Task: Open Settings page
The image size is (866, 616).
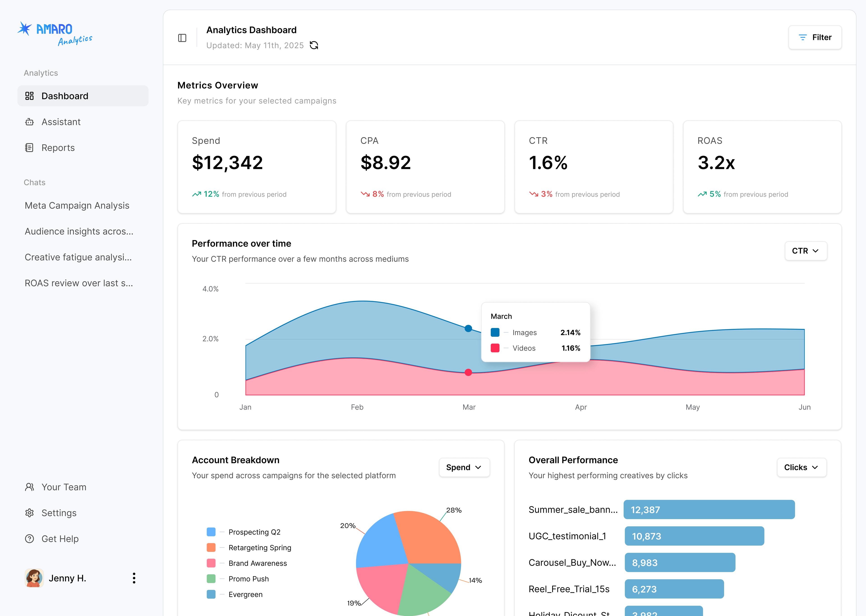Action: [x=83, y=513]
